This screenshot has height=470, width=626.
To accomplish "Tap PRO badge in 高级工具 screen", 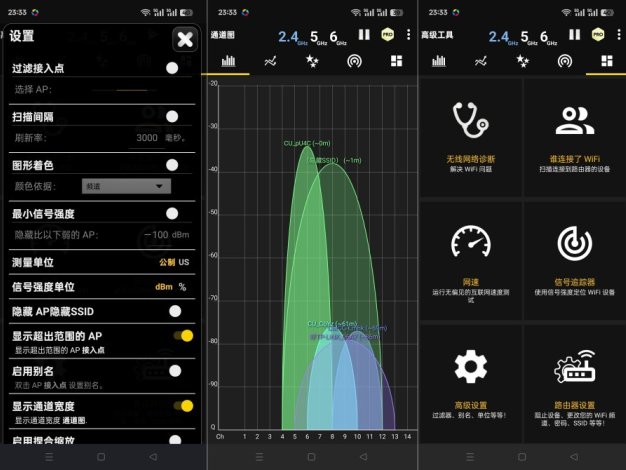I will pos(598,35).
